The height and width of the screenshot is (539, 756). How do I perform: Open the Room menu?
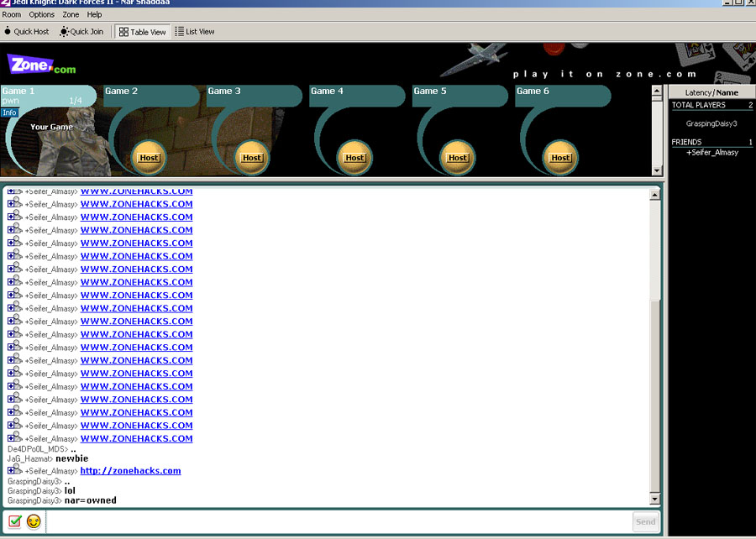11,14
